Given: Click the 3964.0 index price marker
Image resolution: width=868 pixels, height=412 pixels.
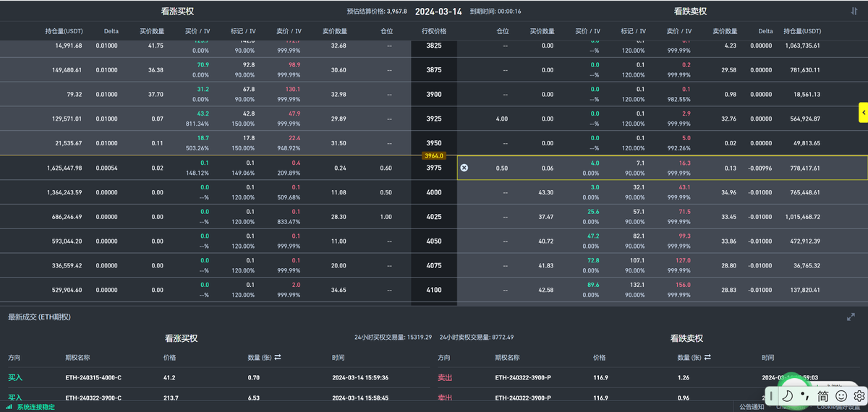Looking at the screenshot, I should point(434,155).
